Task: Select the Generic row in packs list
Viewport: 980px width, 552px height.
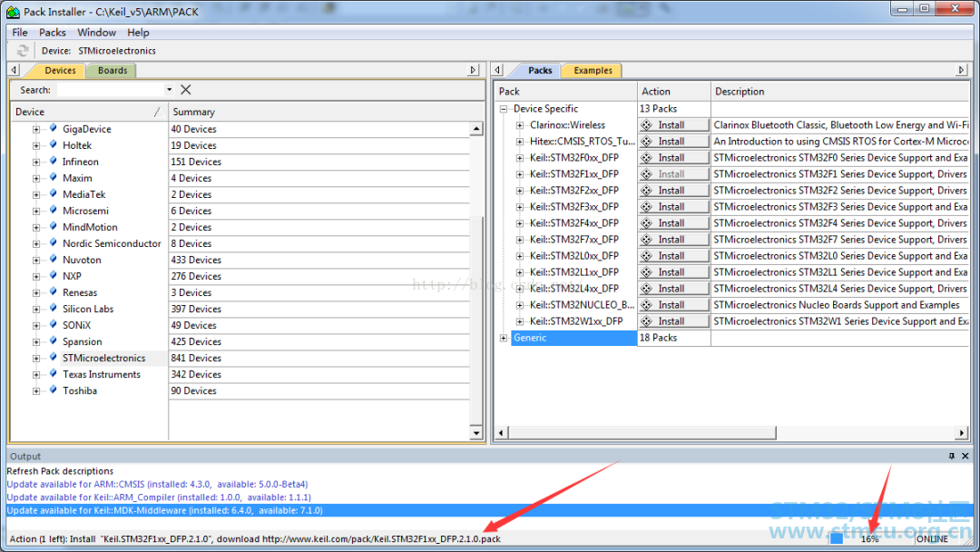Action: tap(573, 338)
